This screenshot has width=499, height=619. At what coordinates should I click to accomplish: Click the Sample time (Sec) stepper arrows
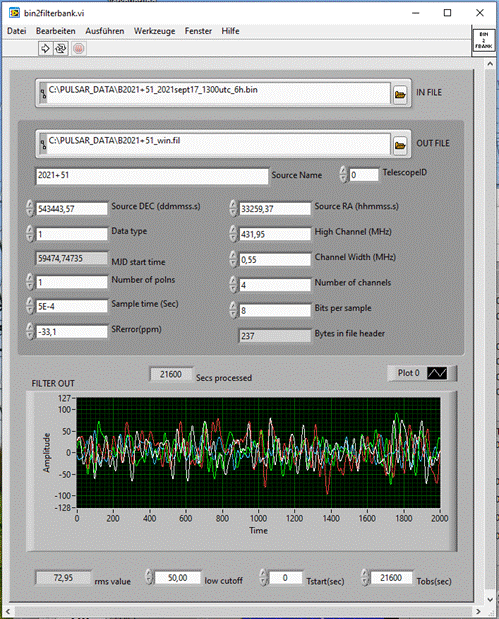click(x=30, y=306)
